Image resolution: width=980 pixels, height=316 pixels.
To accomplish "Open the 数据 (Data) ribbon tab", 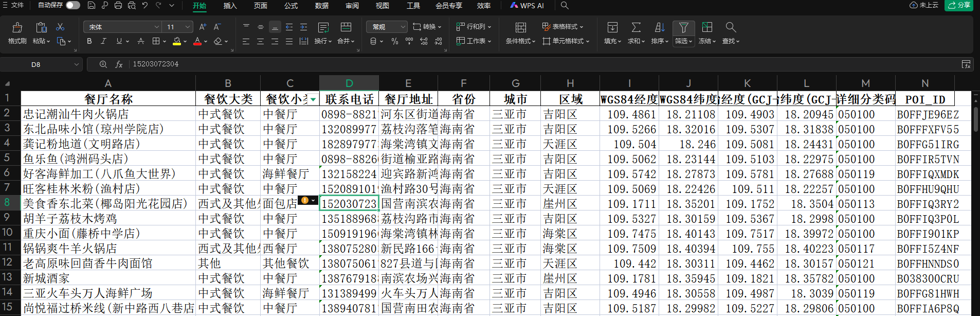I will [x=322, y=6].
